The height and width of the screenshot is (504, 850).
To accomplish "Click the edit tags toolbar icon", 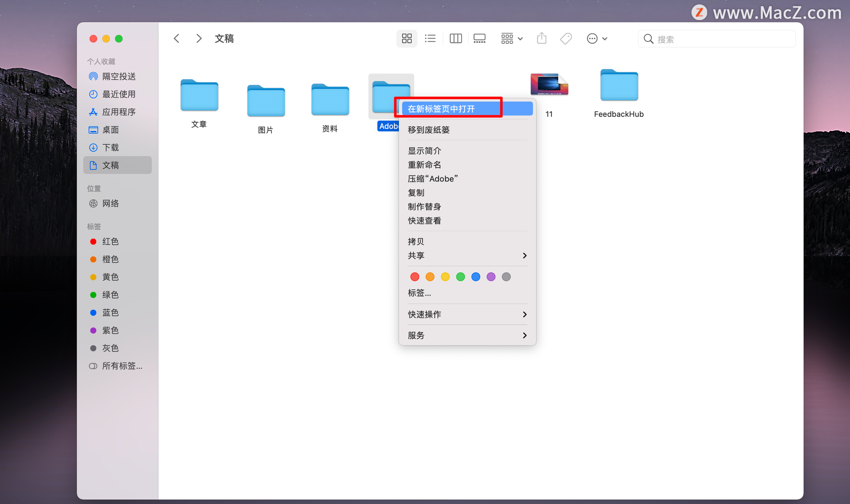I will pyautogui.click(x=566, y=39).
